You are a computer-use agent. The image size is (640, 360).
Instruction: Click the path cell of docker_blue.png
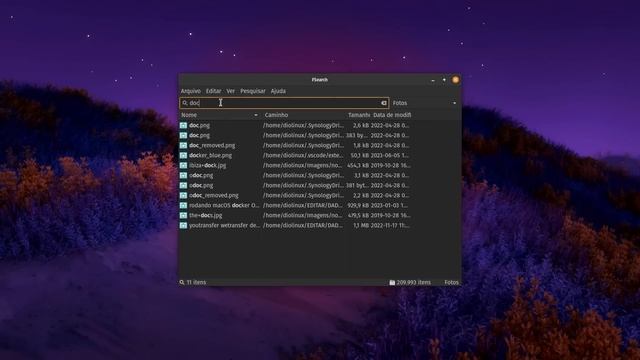tap(303, 156)
